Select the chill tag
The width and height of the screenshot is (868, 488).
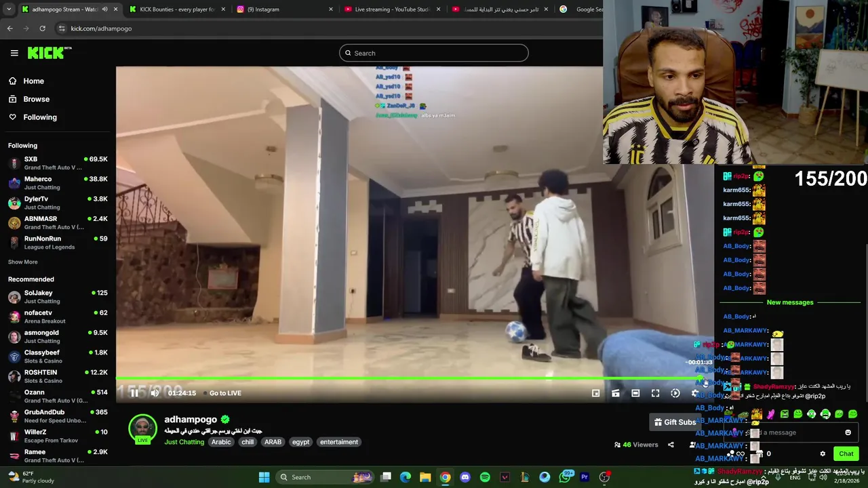pyautogui.click(x=248, y=442)
